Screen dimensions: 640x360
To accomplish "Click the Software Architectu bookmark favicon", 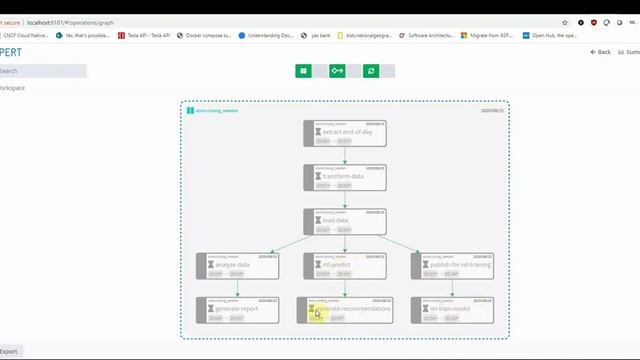I will (x=402, y=36).
